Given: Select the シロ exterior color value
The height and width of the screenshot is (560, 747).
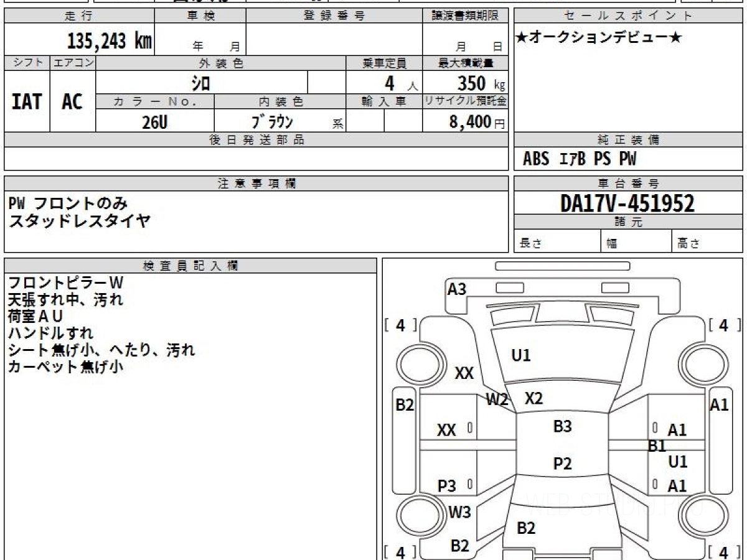Looking at the screenshot, I should point(200,82).
